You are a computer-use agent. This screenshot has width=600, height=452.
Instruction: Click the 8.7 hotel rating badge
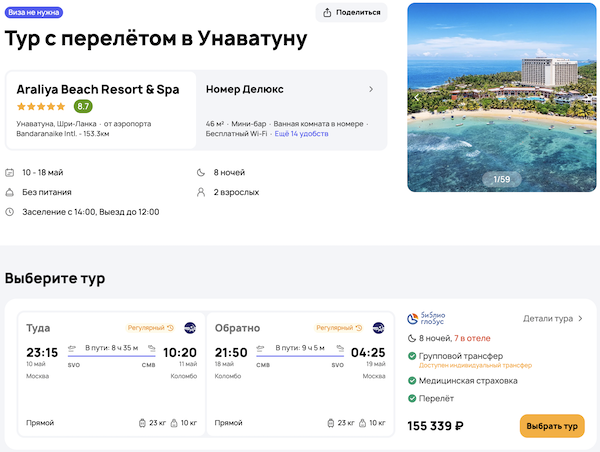[x=83, y=106]
